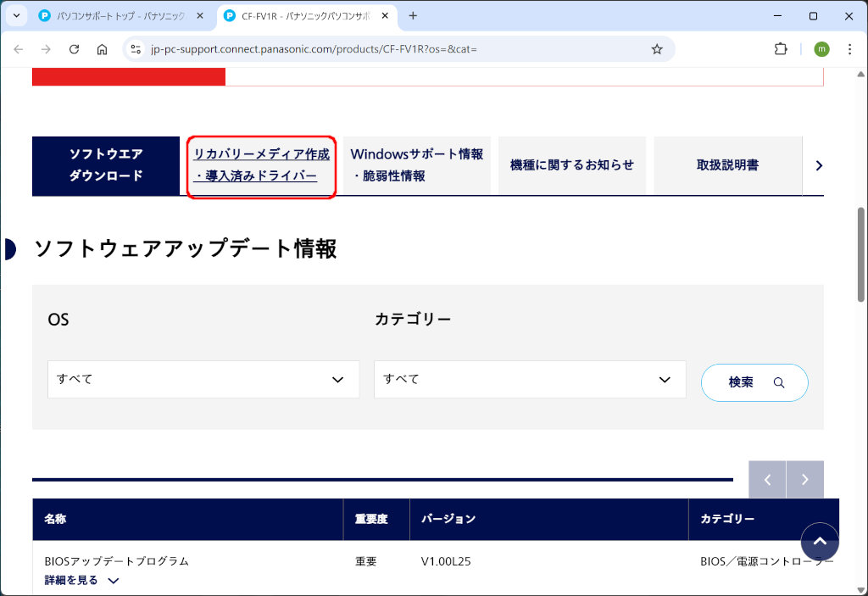The image size is (868, 596).
Task: Reload the page with refresh icon
Action: [75, 49]
